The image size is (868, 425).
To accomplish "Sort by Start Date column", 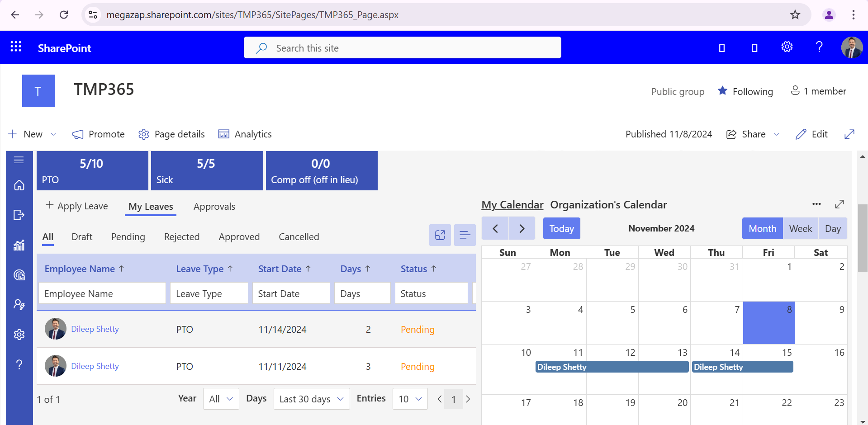I will click(x=285, y=269).
